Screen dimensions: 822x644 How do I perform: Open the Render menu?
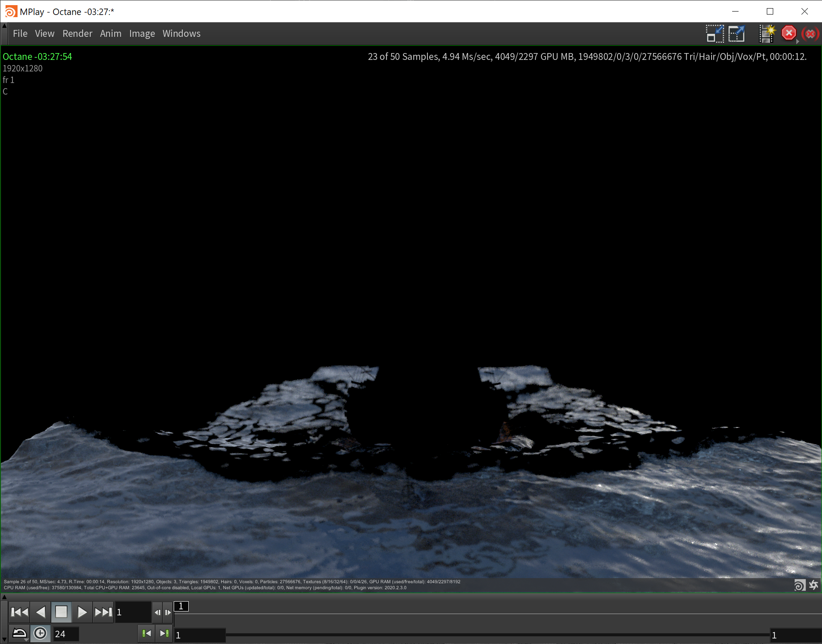(77, 33)
